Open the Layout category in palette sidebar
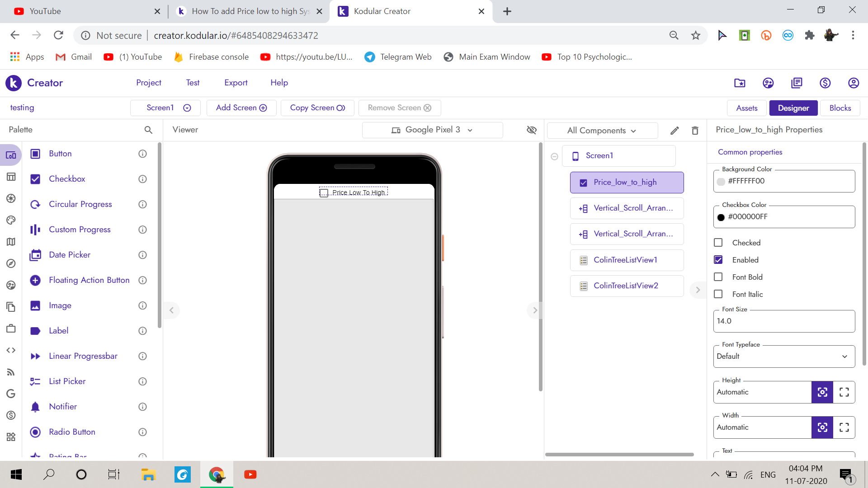 tap(11, 177)
